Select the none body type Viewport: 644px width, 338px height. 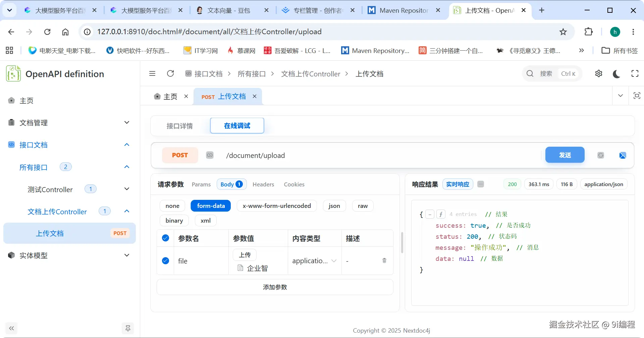click(x=172, y=206)
